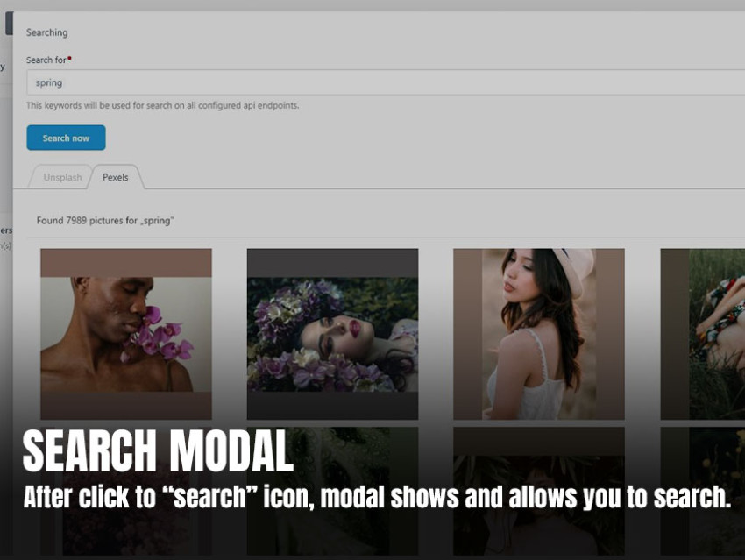The height and width of the screenshot is (560, 745).
Task: Focus the Search for field containing spring
Action: [386, 82]
